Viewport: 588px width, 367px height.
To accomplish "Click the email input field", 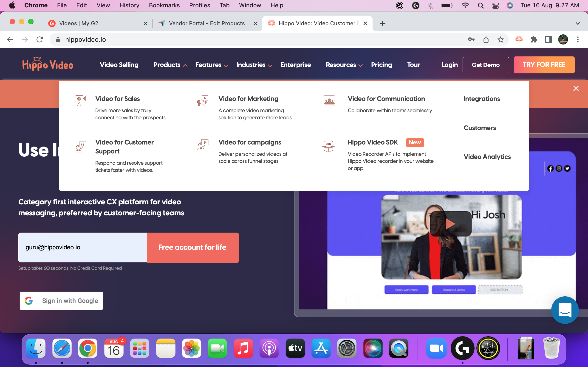I will click(83, 247).
